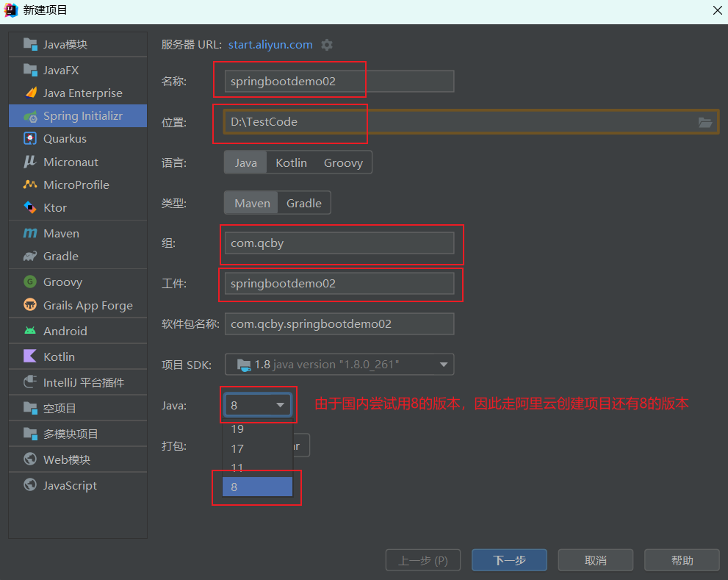Click the Grails App Forge icon

30,305
